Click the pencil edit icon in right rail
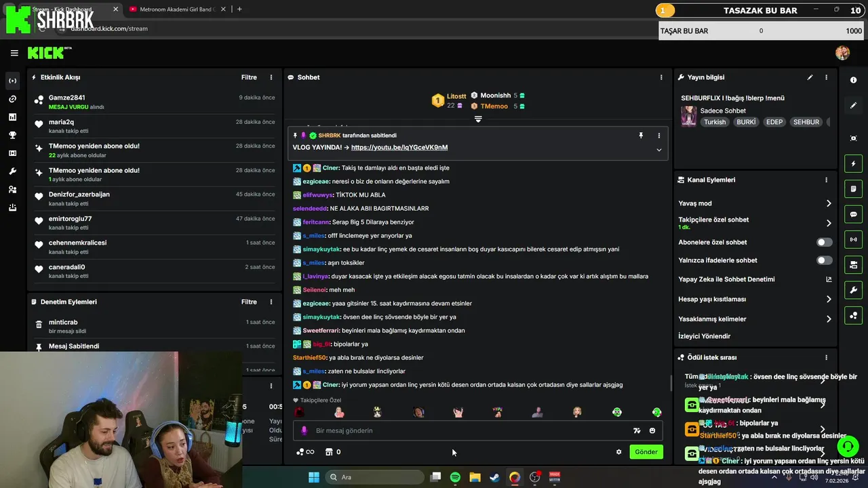This screenshot has width=868, height=488. 853,105
